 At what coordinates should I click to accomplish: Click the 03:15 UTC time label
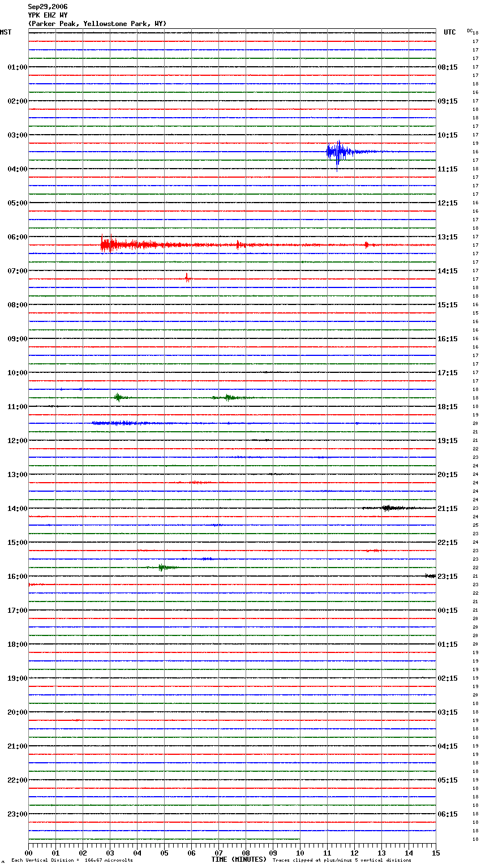tap(448, 712)
